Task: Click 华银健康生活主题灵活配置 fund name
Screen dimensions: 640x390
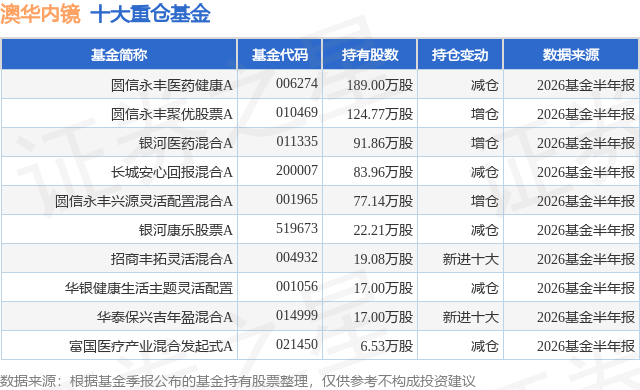Action: click(x=149, y=288)
